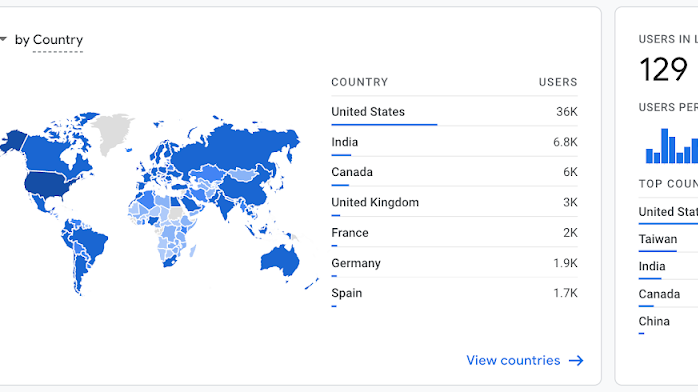
Task: Select the Canada row in the country table
Action: 455,172
